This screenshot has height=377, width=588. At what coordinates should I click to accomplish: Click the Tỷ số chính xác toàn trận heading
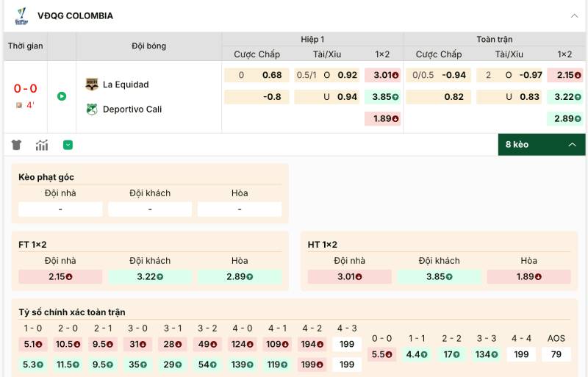[72, 312]
